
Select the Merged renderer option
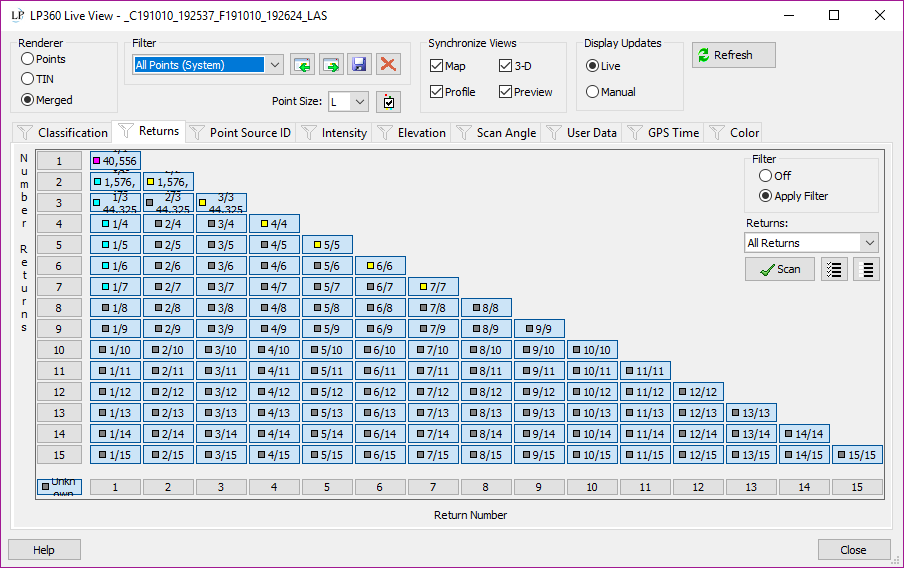click(47, 100)
